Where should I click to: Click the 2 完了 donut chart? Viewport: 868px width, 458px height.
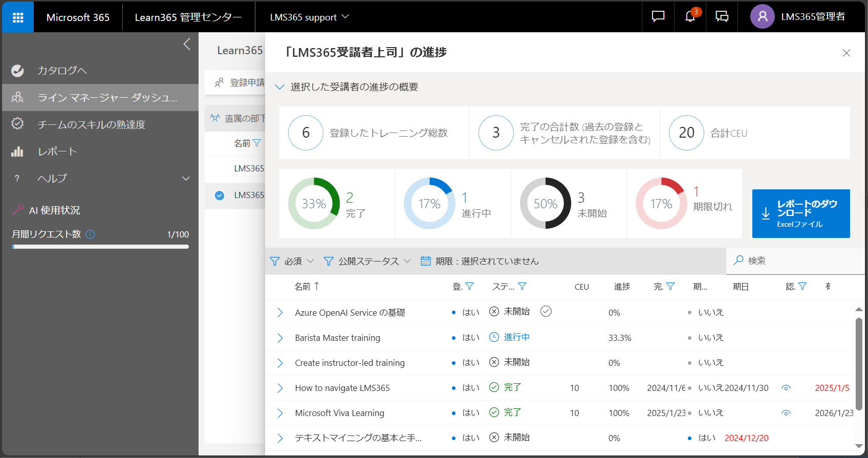314,203
